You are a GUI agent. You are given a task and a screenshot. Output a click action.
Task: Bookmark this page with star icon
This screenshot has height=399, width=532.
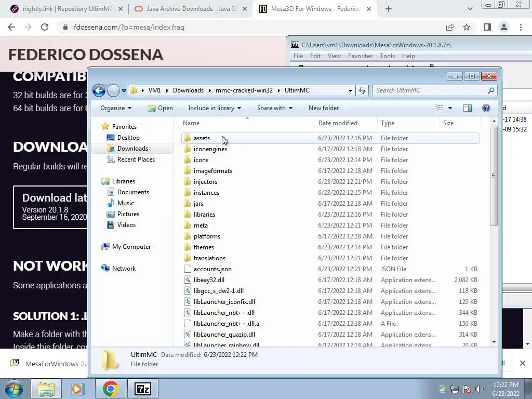pos(467,27)
